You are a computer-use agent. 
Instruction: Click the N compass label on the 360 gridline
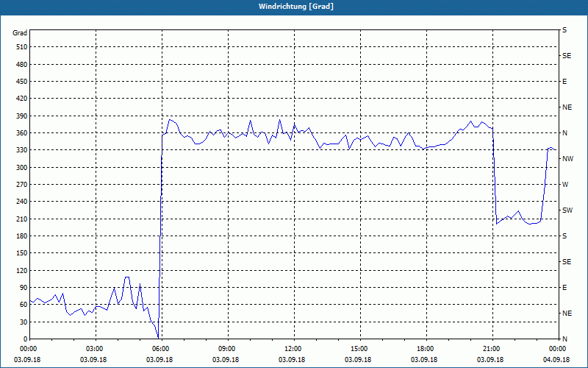[564, 133]
